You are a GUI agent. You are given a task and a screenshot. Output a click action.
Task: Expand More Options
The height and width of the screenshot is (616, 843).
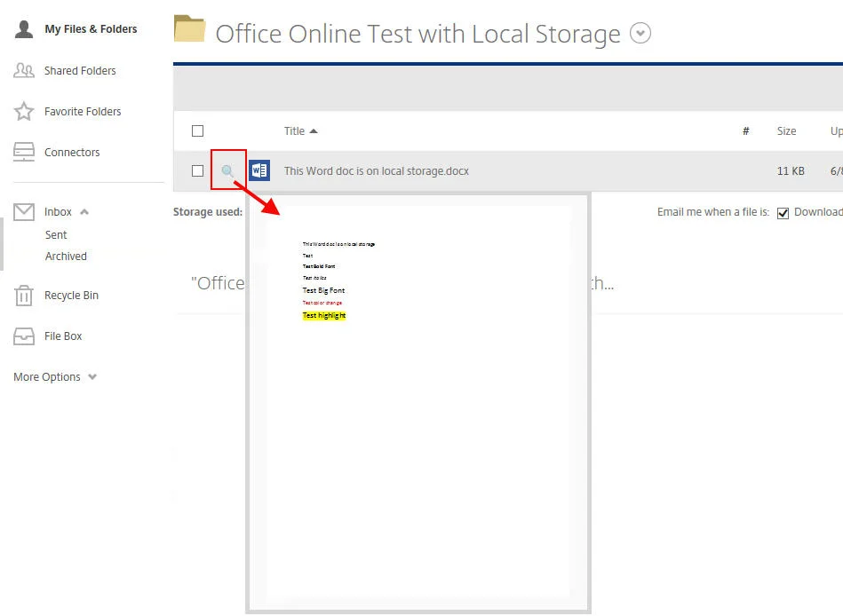coord(55,377)
